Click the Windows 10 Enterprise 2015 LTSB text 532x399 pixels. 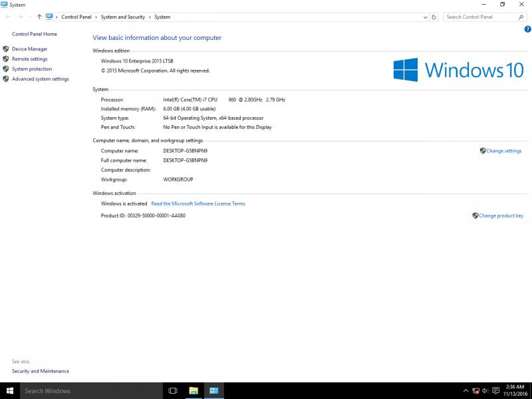pyautogui.click(x=137, y=61)
